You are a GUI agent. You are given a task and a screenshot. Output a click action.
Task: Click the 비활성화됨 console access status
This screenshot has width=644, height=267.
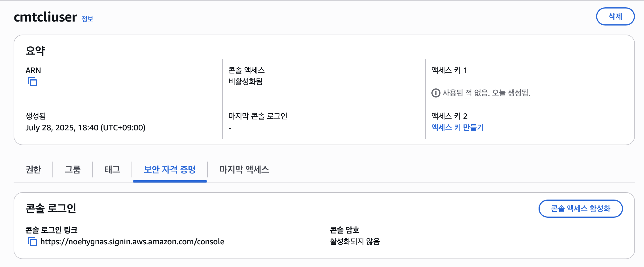(245, 82)
